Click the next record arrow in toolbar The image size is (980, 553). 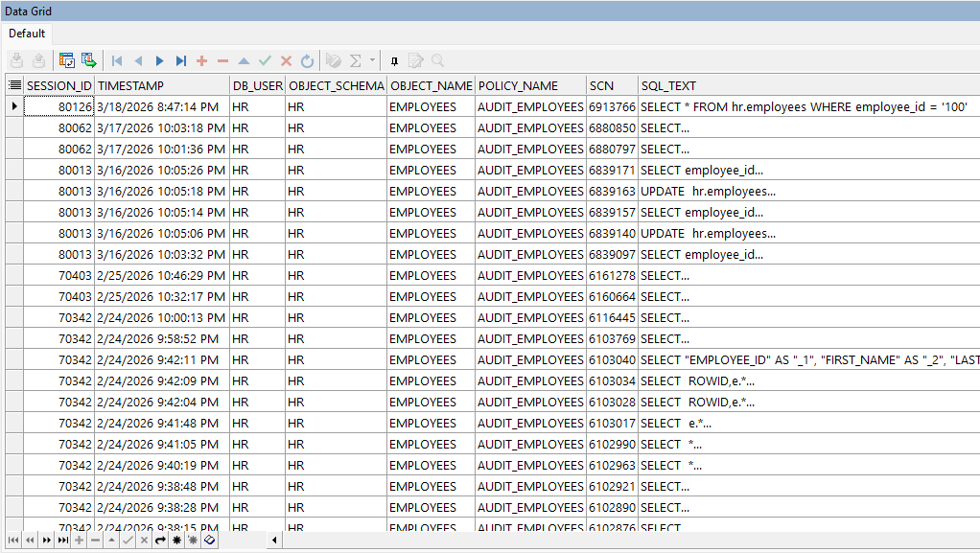point(159,60)
